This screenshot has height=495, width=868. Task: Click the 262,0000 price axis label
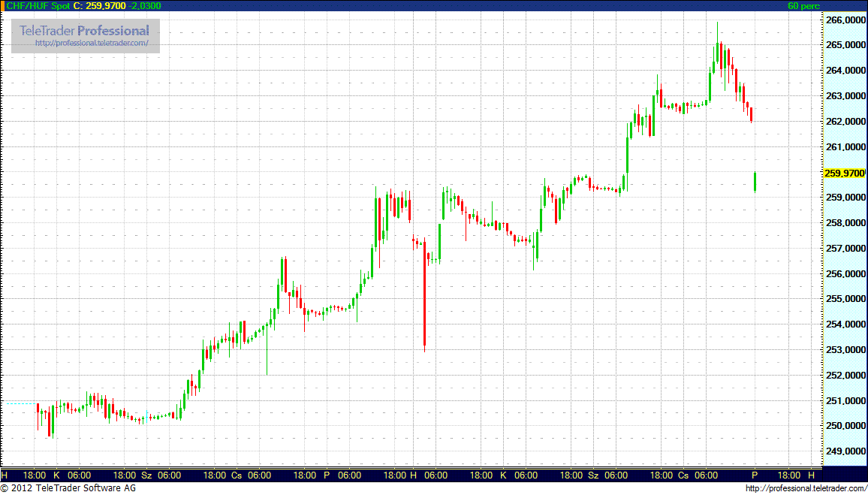(x=845, y=121)
